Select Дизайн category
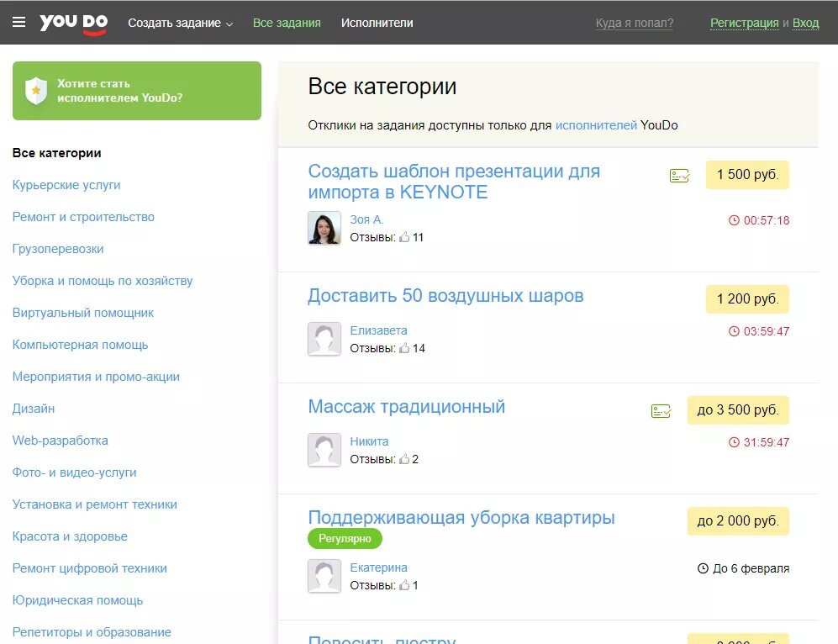This screenshot has height=644, width=838. (x=33, y=409)
